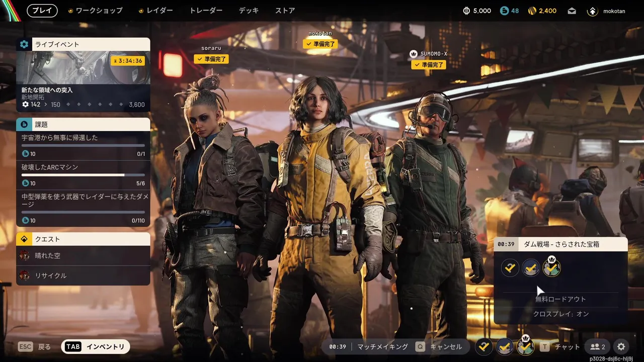The image size is (644, 362).
Task: Click the crowned ready check in the bottom bar
Action: tap(525, 346)
